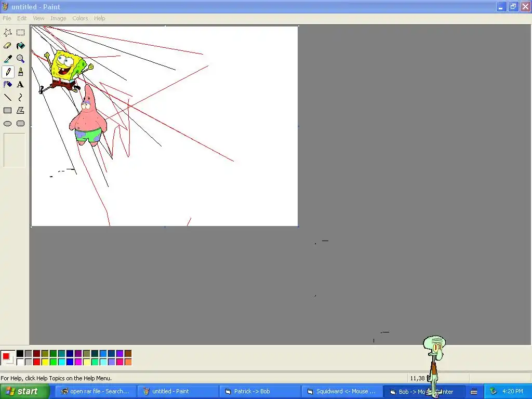Viewport: 532px width, 399px height.
Task: Pick the Ellipse tool
Action: pyautogui.click(x=7, y=124)
